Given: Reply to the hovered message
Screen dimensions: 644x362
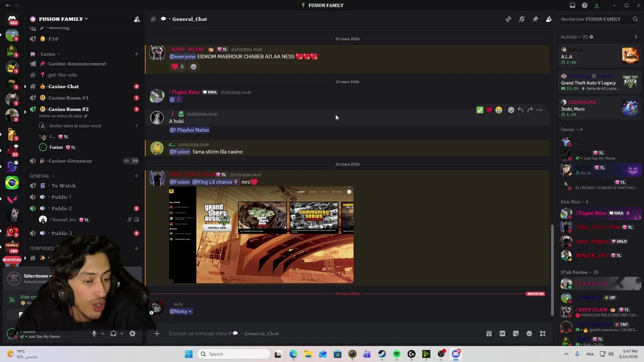Looking at the screenshot, I should click(x=520, y=110).
